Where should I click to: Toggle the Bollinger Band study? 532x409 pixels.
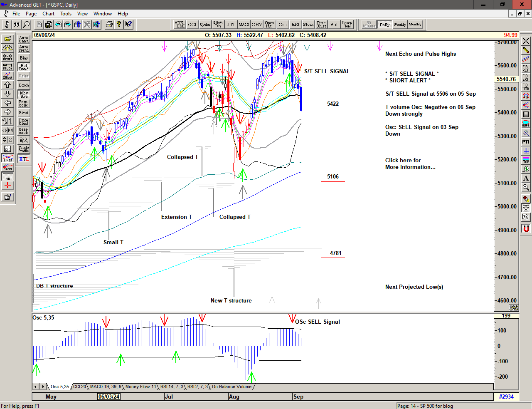coord(24,67)
